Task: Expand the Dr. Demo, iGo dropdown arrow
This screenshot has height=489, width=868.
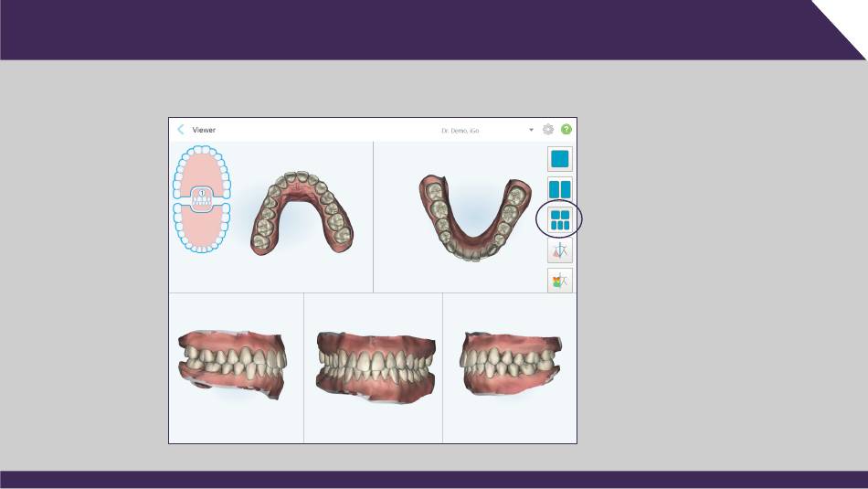Action: (x=531, y=130)
